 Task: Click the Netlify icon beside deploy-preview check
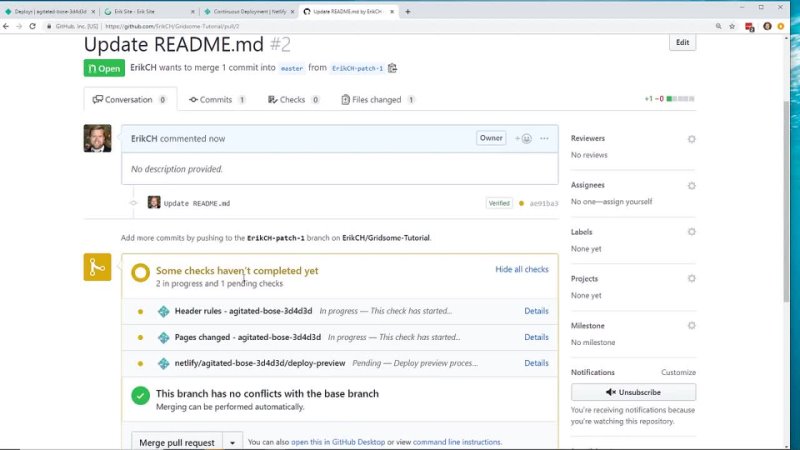(163, 363)
